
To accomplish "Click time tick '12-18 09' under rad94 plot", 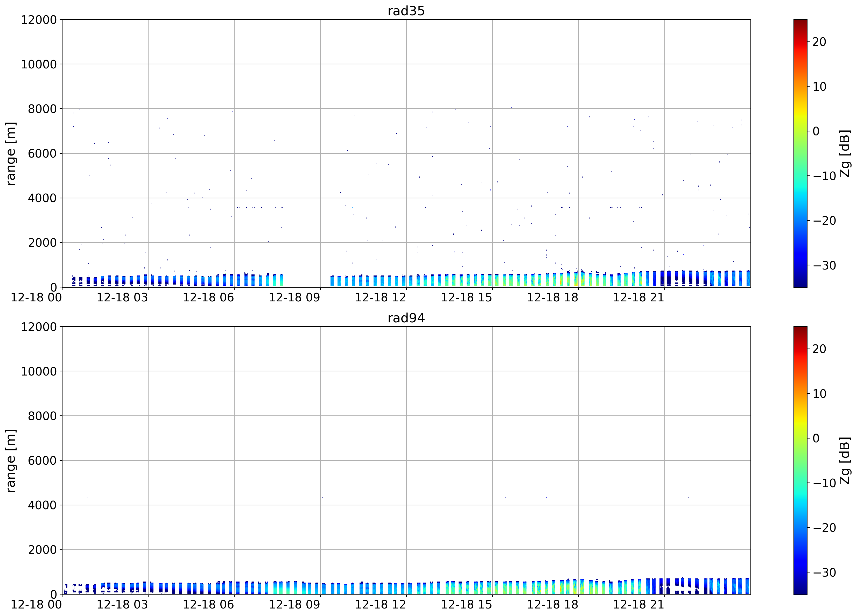I will point(294,605).
